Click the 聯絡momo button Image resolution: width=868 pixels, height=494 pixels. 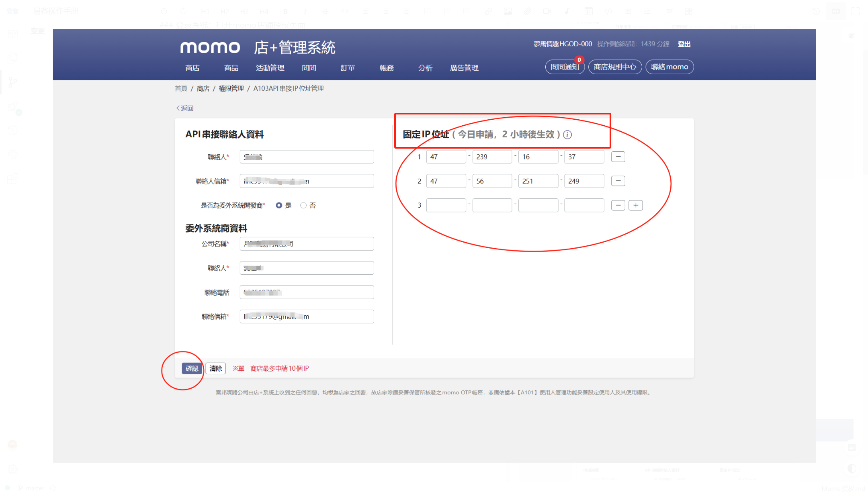point(669,67)
